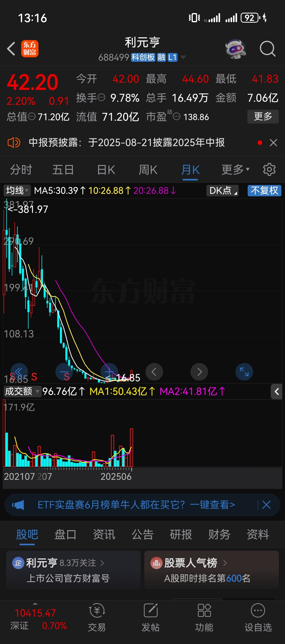Open 均线 indicator dropdown
Image resolution: width=285 pixels, height=644 pixels.
(17, 190)
